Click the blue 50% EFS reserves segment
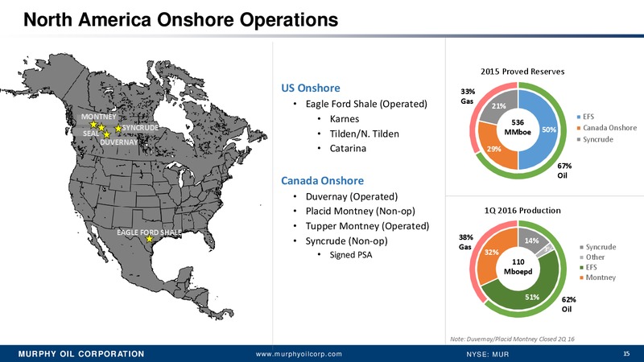 click(548, 130)
